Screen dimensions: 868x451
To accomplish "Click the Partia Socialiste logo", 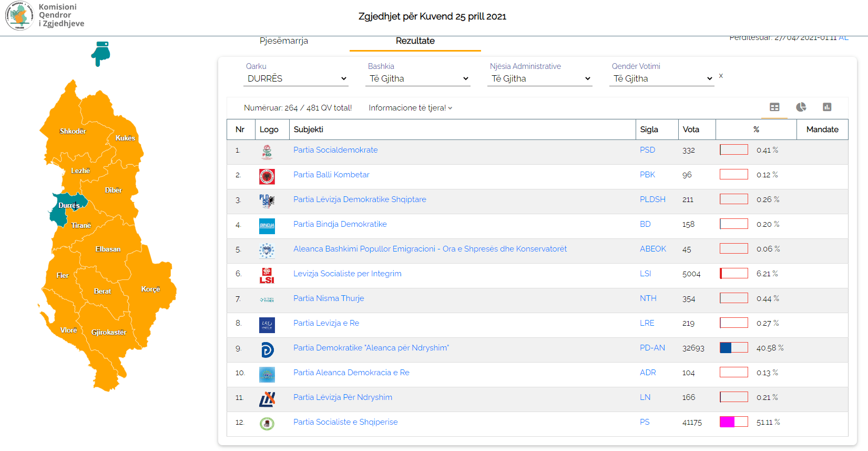I will tap(267, 424).
